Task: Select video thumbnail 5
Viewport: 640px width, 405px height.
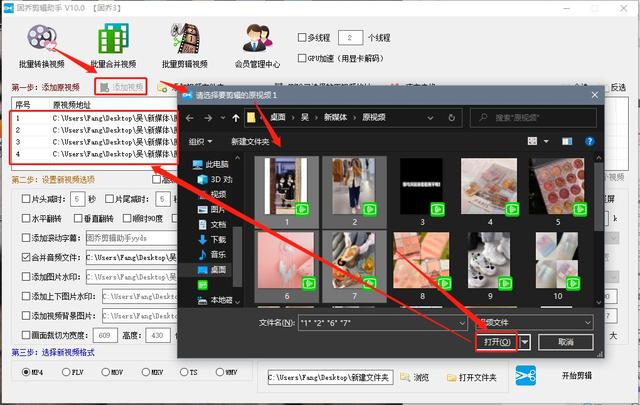Action: [x=557, y=192]
